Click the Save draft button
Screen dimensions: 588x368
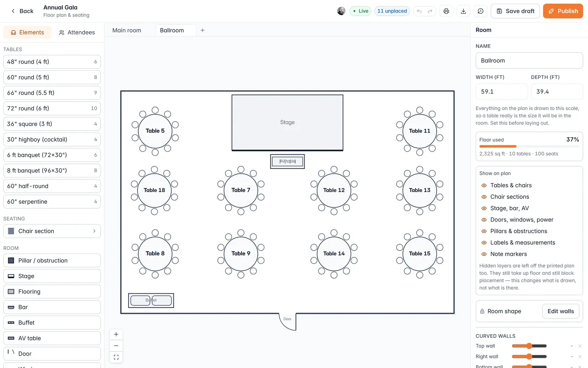[515, 11]
